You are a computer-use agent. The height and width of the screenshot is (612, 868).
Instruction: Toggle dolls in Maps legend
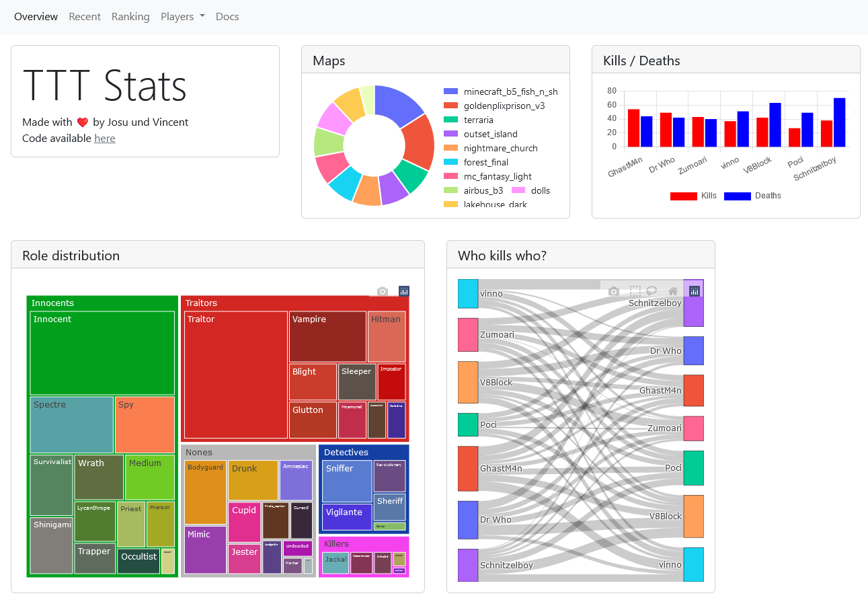click(530, 190)
